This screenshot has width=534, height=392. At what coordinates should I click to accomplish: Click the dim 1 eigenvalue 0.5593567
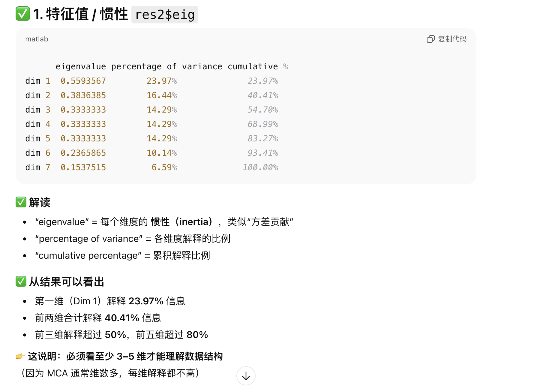point(83,81)
